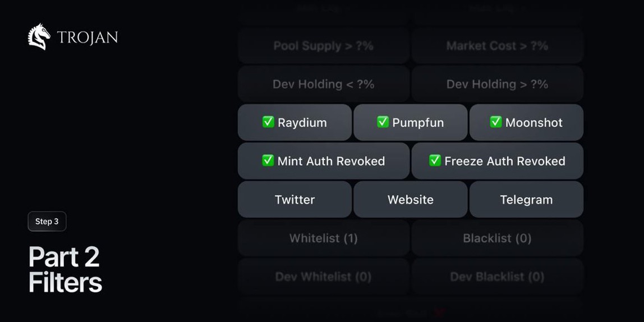
Task: Click the Step 3 badge
Action: 47,222
